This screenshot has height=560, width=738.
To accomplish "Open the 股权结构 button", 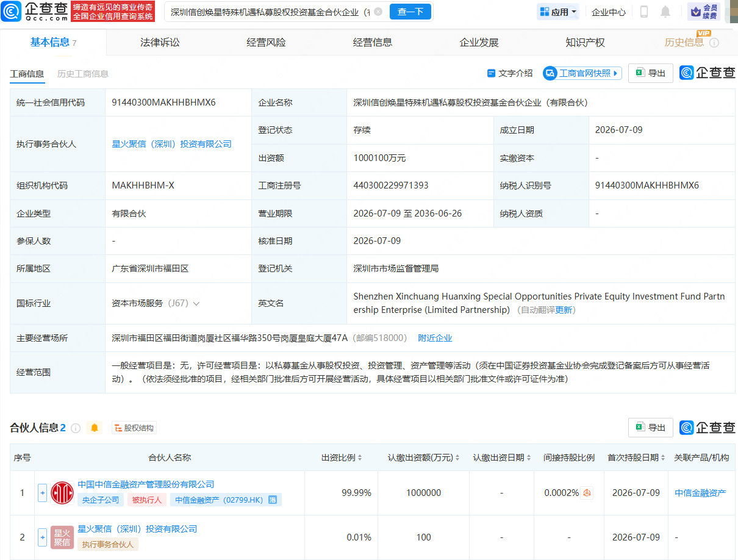I will 134,428.
